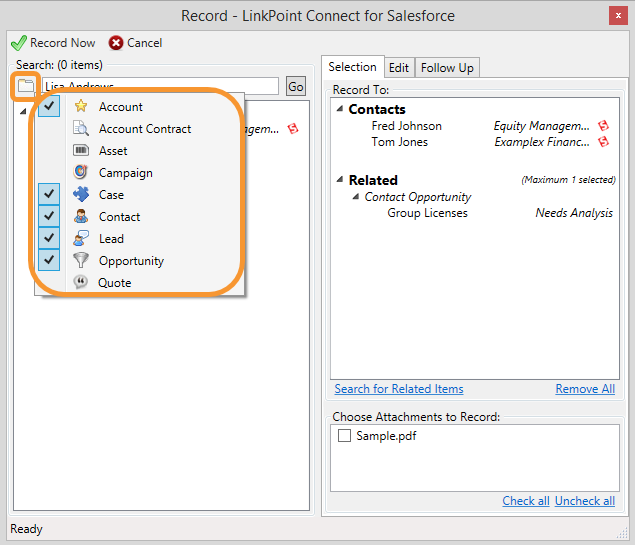635x545 pixels.
Task: Uncheck the Case object type
Action: coord(49,194)
